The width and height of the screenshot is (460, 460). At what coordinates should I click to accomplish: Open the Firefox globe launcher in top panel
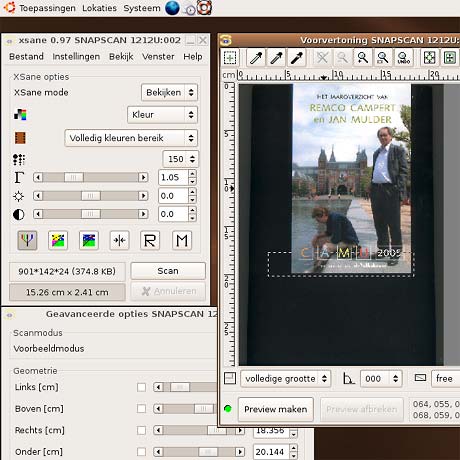pos(172,8)
